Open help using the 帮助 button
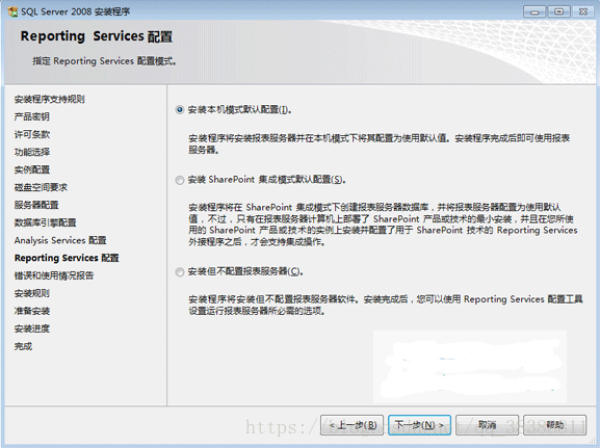Image resolution: width=600 pixels, height=448 pixels. [555, 425]
